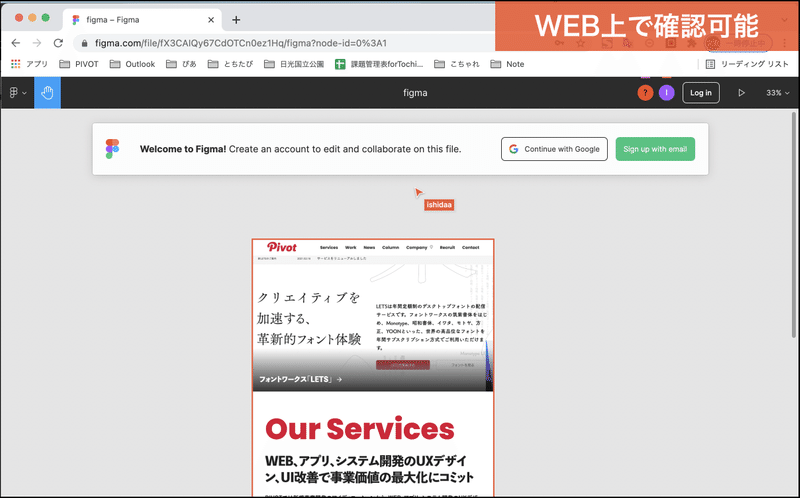Image resolution: width=800 pixels, height=498 pixels.
Task: Click Contact in the design nav
Action: coord(470,247)
